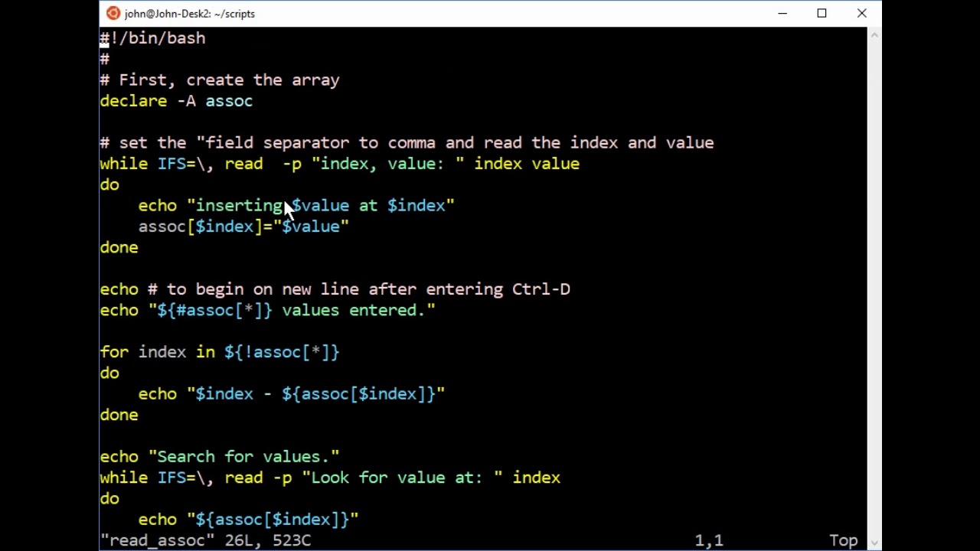Click the declare -A assoc line
980x551 pixels.
pyautogui.click(x=176, y=100)
